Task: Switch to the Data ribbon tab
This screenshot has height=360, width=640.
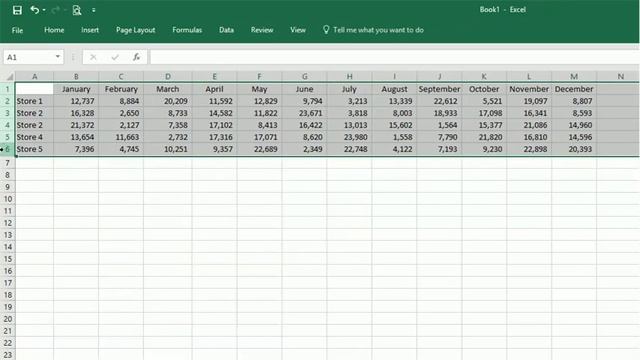Action: (x=226, y=30)
